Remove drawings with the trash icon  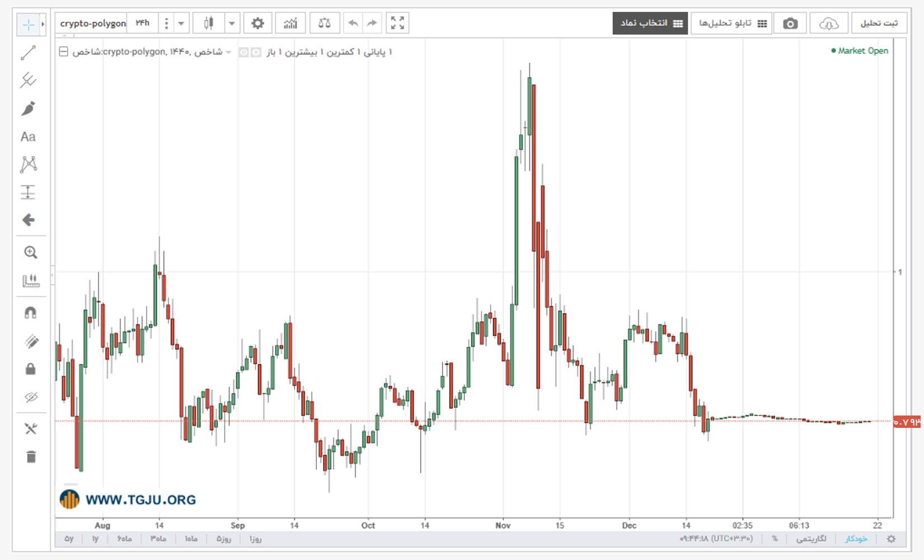pos(31,457)
